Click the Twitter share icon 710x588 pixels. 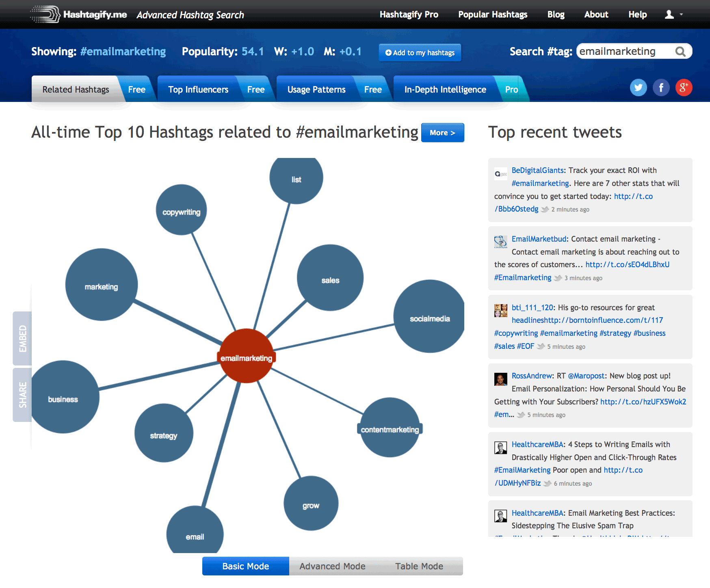638,88
